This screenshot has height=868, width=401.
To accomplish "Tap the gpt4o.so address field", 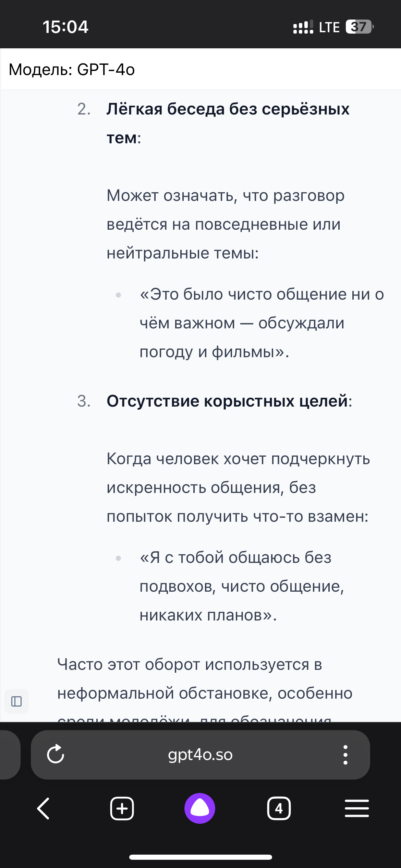I will (200, 755).
